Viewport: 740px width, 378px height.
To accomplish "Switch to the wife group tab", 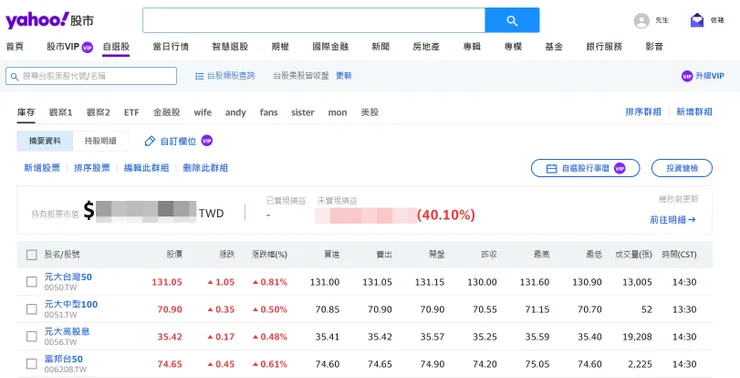I will [x=202, y=112].
